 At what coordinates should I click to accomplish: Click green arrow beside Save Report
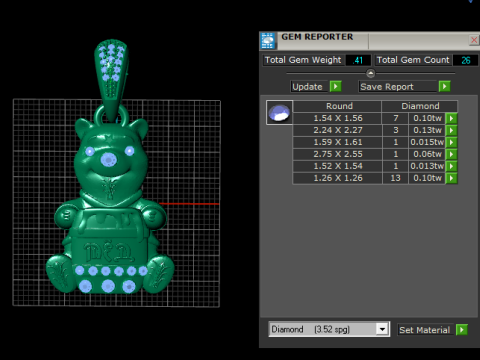click(445, 87)
